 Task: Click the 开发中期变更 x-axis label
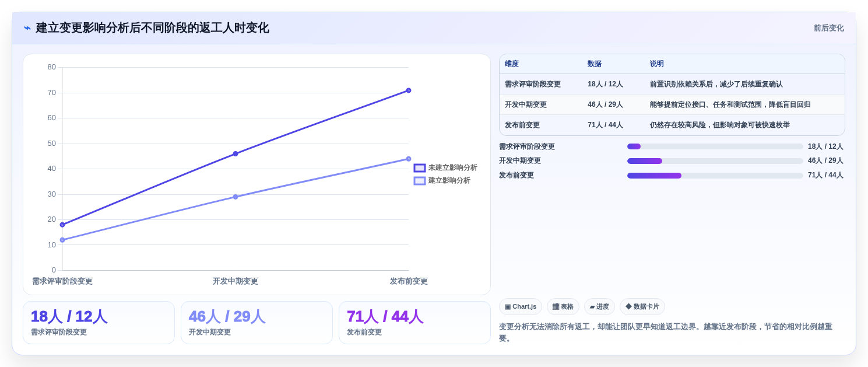(236, 281)
